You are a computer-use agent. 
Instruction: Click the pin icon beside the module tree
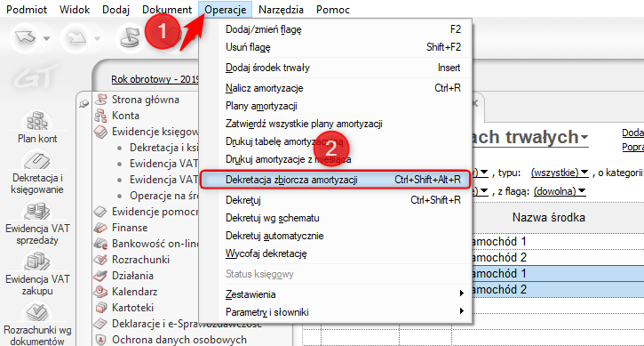point(83,104)
